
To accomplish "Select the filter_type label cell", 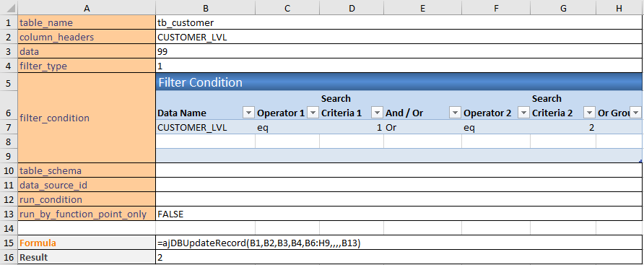I will point(87,66).
